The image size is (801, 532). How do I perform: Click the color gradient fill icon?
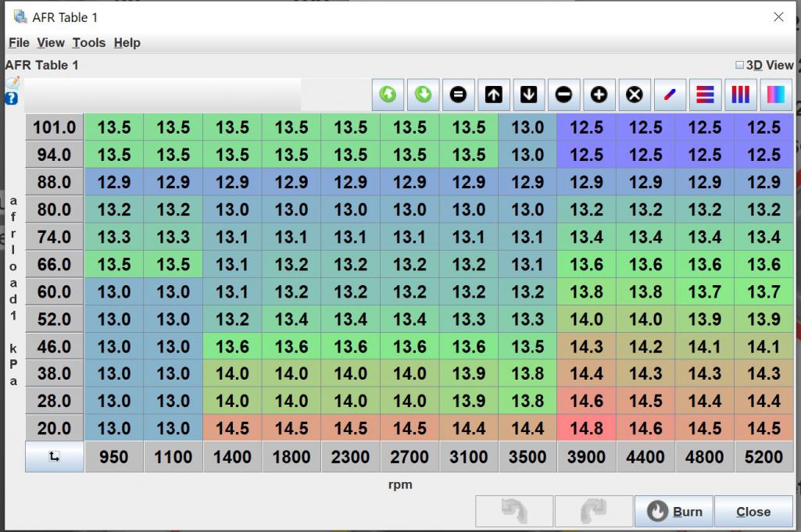(x=775, y=95)
